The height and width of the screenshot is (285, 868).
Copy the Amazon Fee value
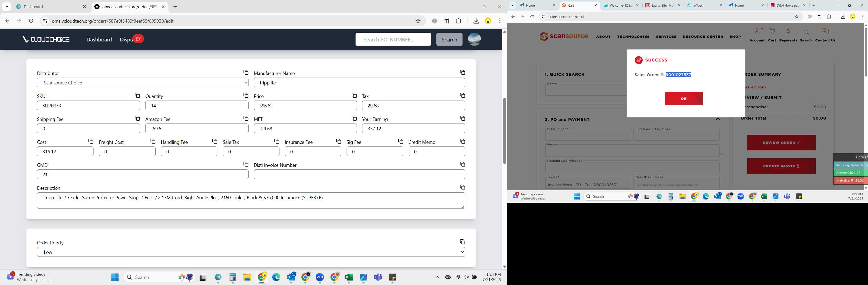pyautogui.click(x=246, y=118)
